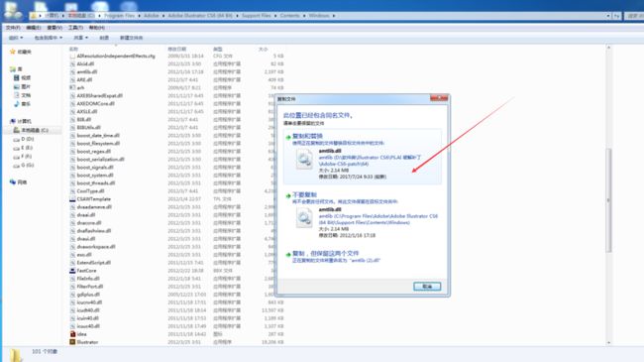Sort by Date modified column header
644x362 pixels.
click(177, 49)
